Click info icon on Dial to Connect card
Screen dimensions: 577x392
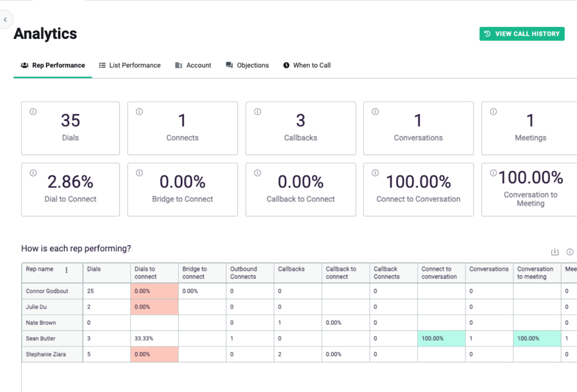[33, 173]
